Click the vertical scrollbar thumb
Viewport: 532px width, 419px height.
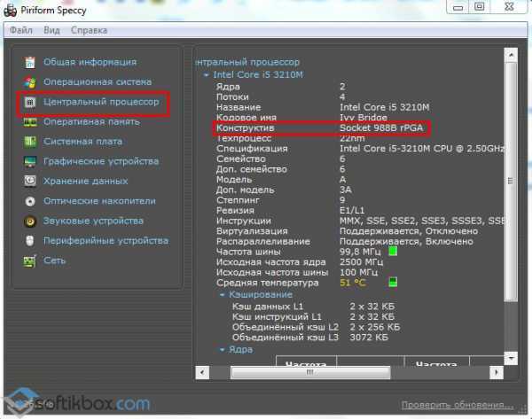pyautogui.click(x=511, y=182)
